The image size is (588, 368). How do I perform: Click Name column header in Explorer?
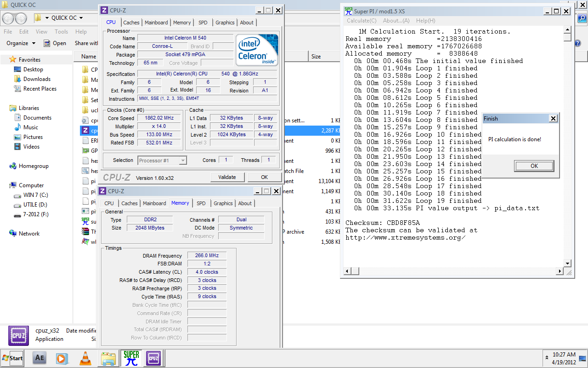click(x=89, y=57)
